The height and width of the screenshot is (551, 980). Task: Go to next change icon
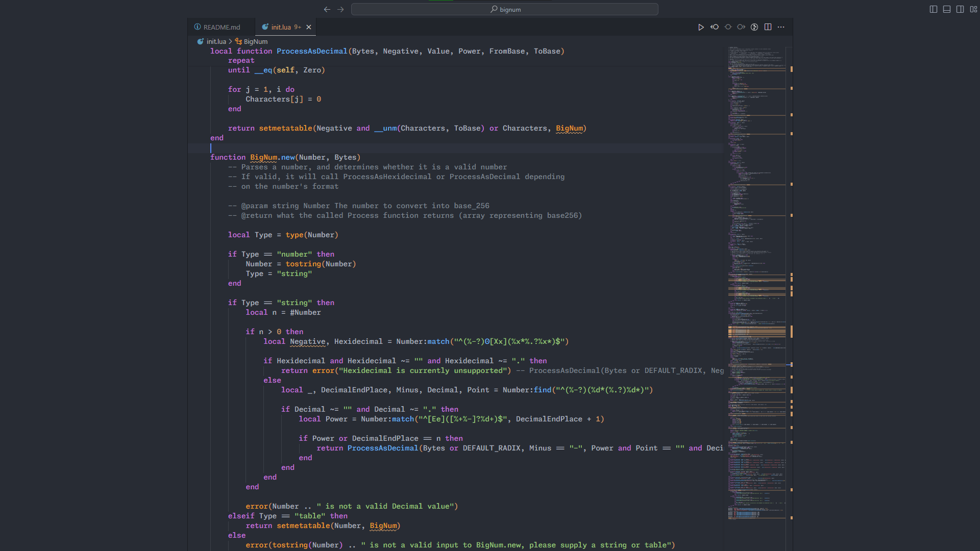[741, 27]
